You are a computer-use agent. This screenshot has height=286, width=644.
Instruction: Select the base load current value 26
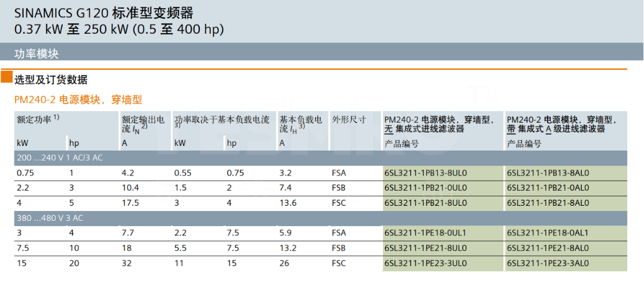[x=284, y=263]
